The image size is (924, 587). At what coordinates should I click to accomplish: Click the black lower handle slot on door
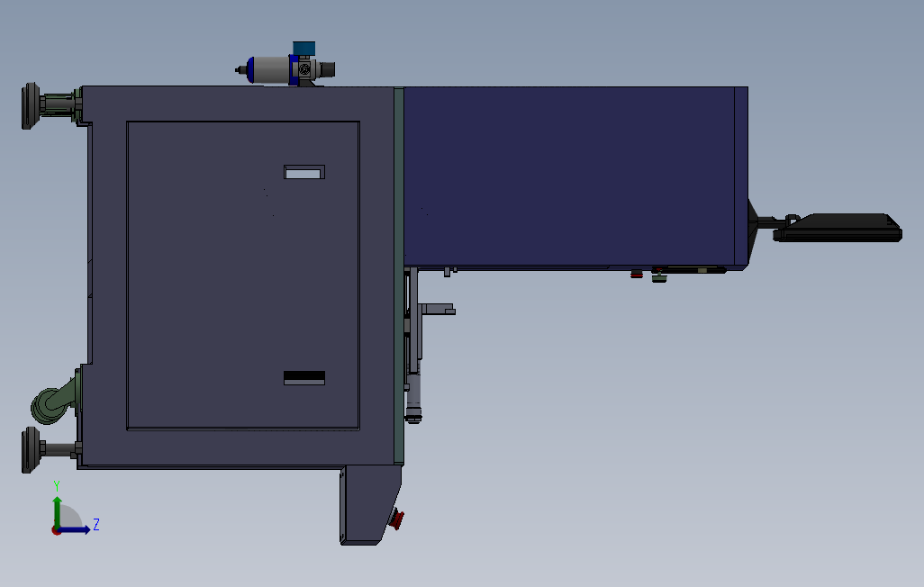pyautogui.click(x=304, y=377)
